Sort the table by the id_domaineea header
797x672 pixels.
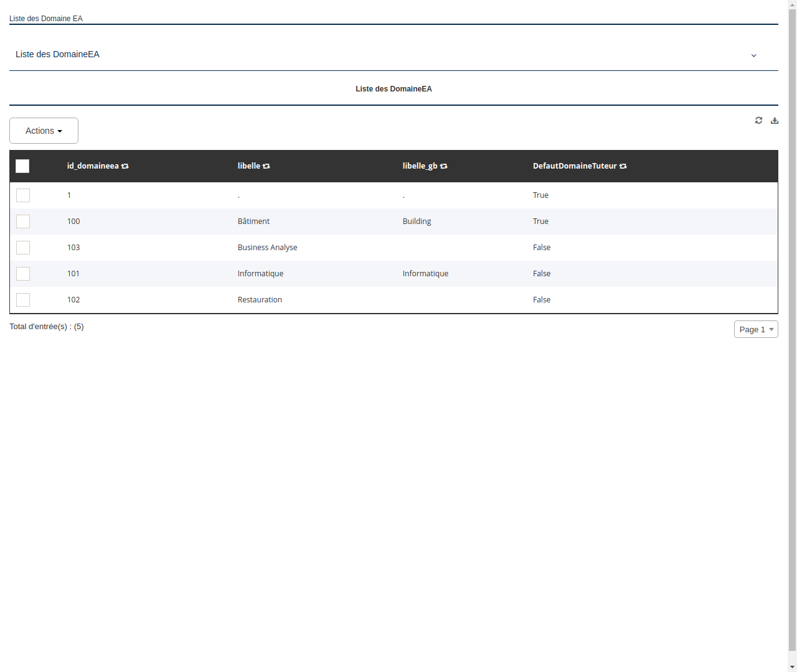pos(92,166)
